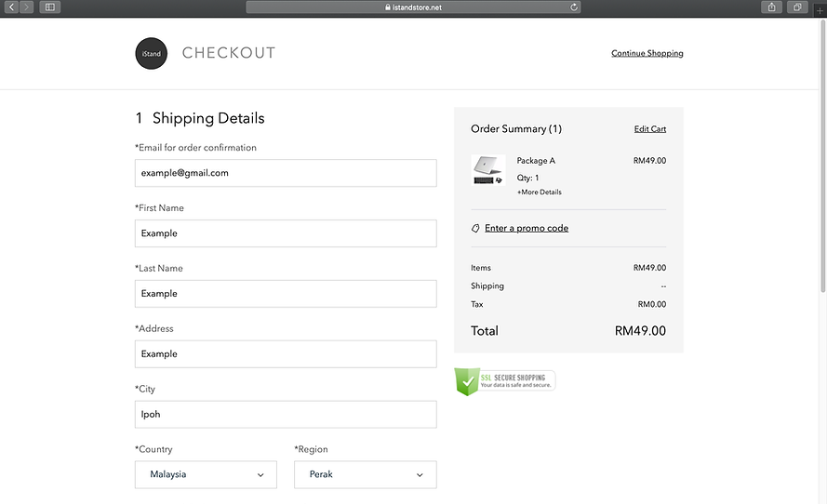Focus the First Name input field
This screenshot has width=827, height=504.
click(286, 233)
